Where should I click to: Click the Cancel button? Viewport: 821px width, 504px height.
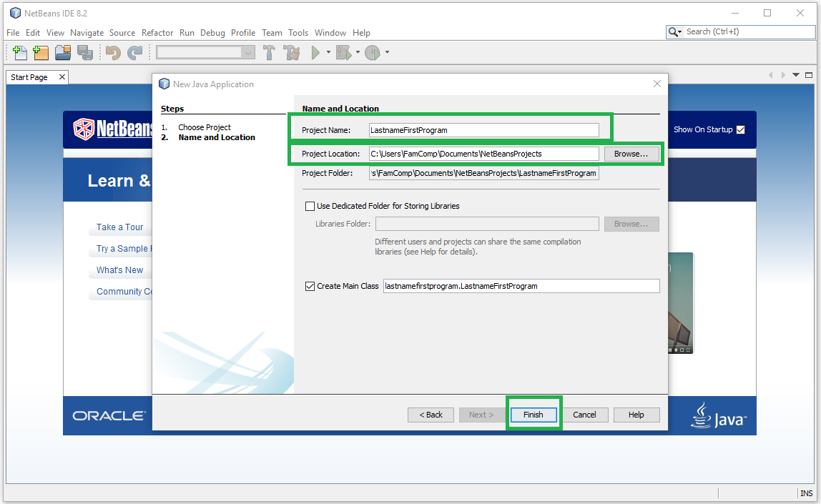tap(584, 415)
